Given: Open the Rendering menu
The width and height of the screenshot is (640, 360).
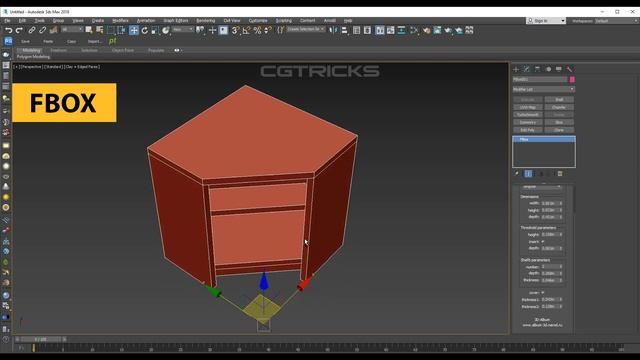Looking at the screenshot, I should coord(206,20).
